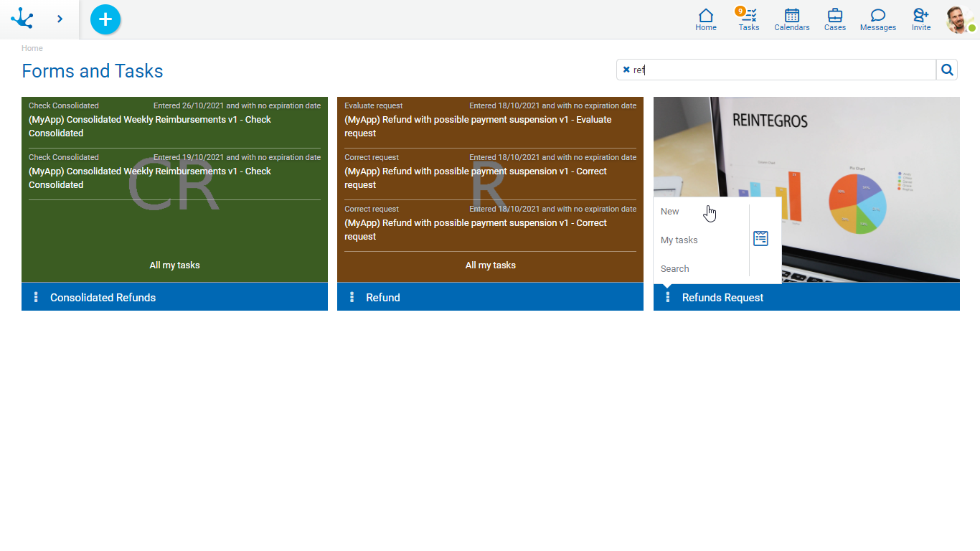Expand the side menu chevron arrow
Screen dimensions: 980x551
point(60,19)
